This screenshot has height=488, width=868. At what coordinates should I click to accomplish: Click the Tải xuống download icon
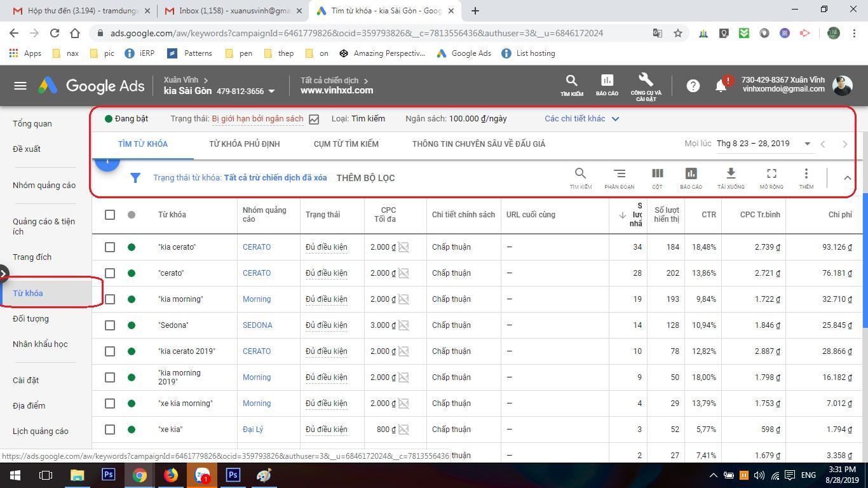click(x=731, y=177)
